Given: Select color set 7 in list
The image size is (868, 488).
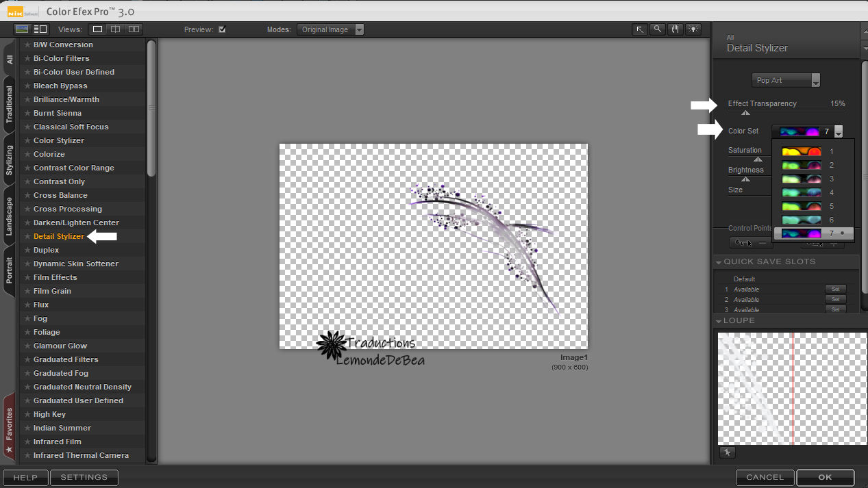Looking at the screenshot, I should click(x=814, y=233).
